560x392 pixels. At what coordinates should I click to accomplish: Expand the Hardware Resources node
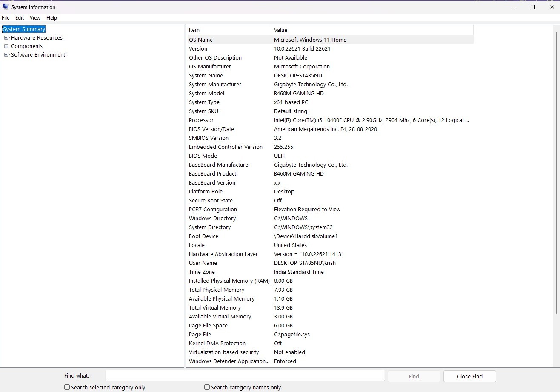point(6,38)
